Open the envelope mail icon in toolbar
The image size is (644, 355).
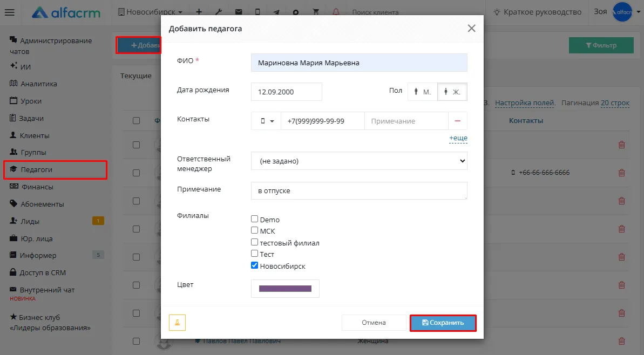pyautogui.click(x=238, y=12)
